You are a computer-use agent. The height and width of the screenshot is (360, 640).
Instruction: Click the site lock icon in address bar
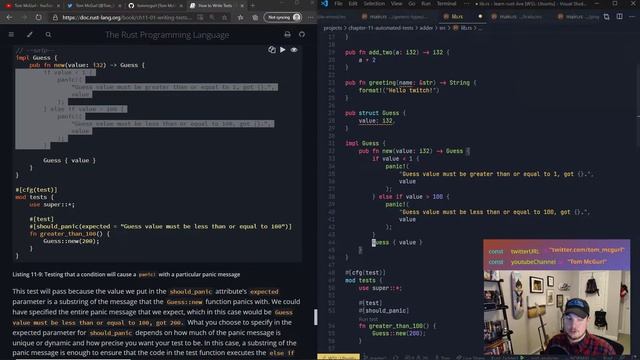coord(55,18)
